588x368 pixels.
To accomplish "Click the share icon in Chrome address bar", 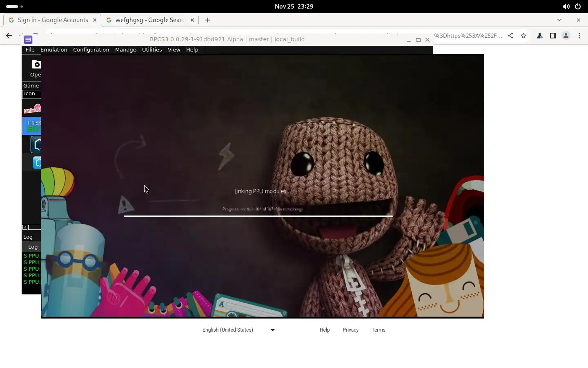I will coord(510,36).
